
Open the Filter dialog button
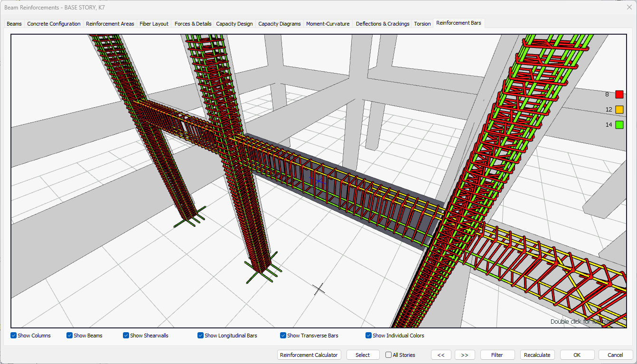point(497,355)
